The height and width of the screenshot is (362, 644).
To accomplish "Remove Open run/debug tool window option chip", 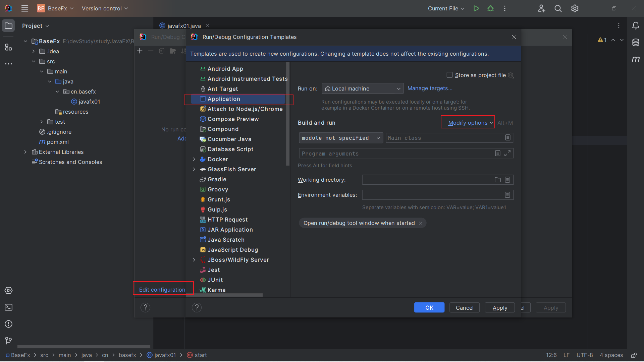I will coord(420,223).
